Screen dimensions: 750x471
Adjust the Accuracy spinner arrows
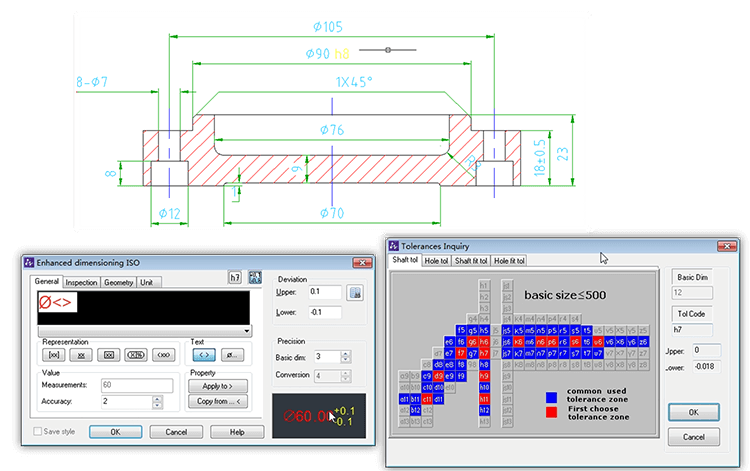point(157,401)
